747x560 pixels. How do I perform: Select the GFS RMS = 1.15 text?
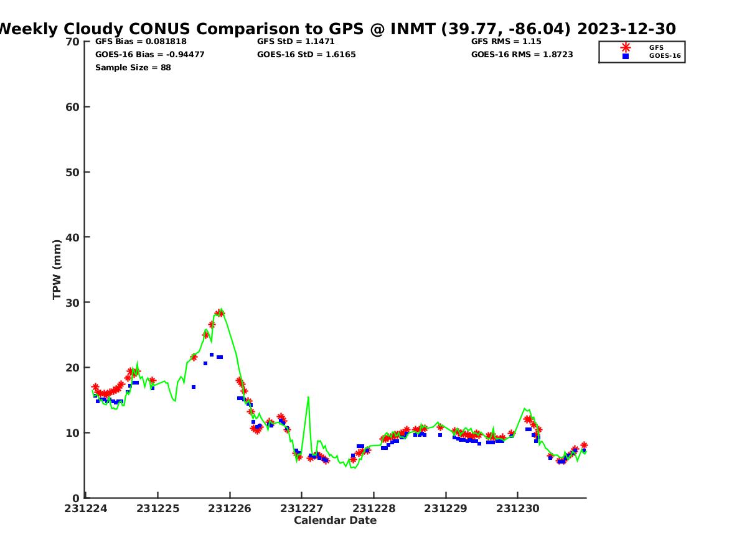coord(506,42)
